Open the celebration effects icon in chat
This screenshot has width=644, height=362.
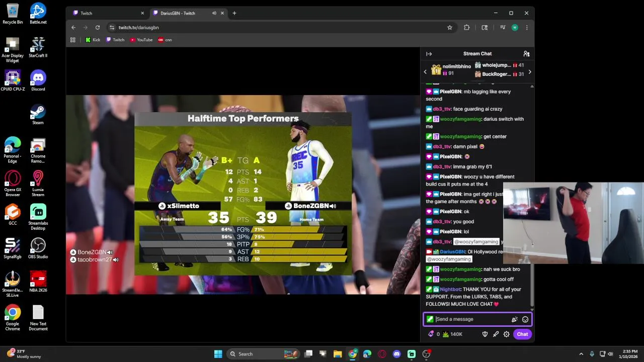click(x=514, y=319)
